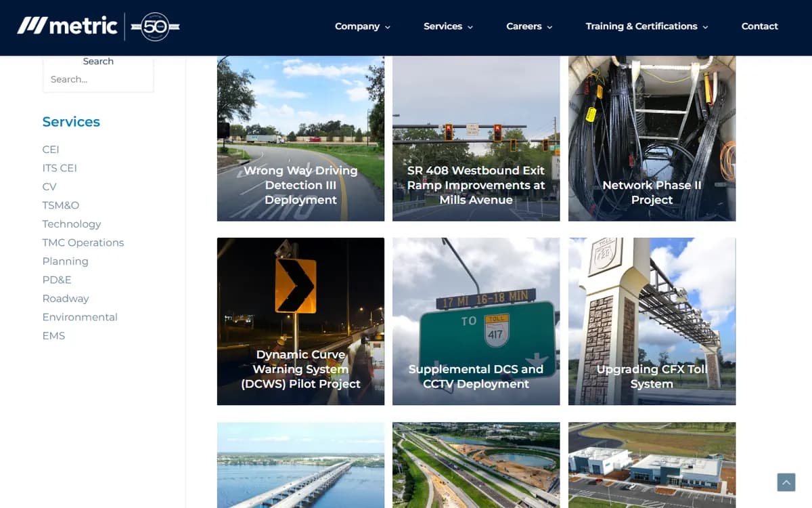Open the EMS service link

pyautogui.click(x=53, y=335)
